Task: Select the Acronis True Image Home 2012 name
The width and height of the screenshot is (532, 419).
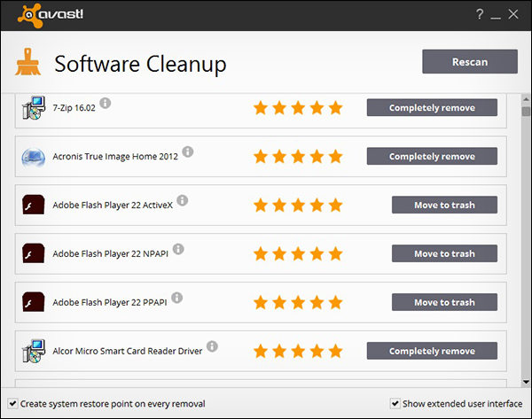Action: 115,156
